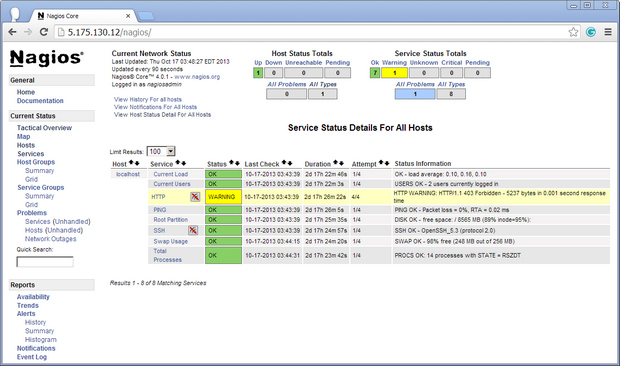Open the Service Groups link
620x366 pixels.
tap(40, 187)
